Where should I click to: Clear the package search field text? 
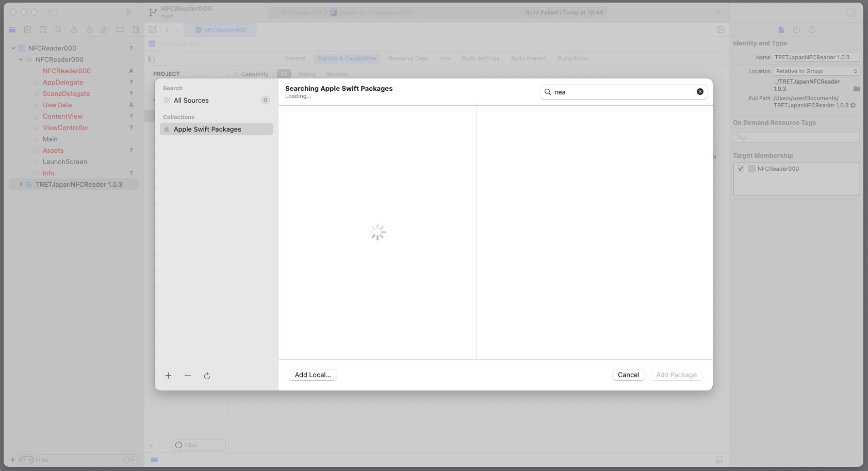pos(700,92)
